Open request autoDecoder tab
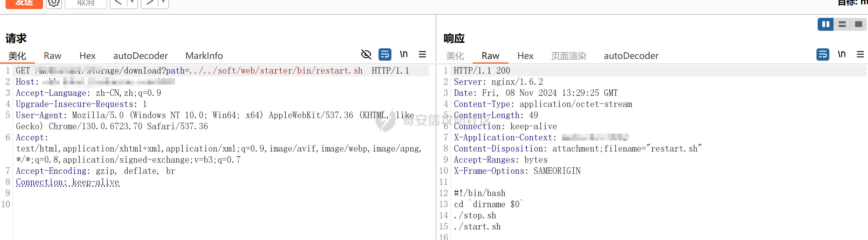868x240 pixels. [x=141, y=56]
